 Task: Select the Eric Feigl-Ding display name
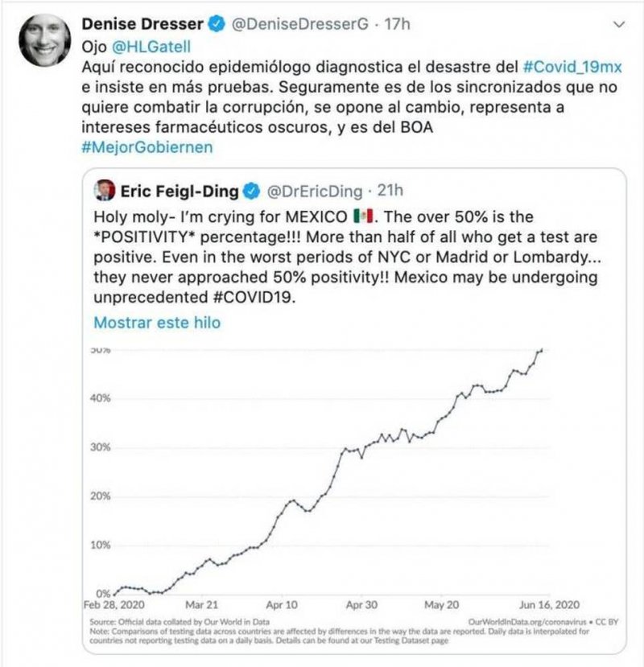point(180,192)
